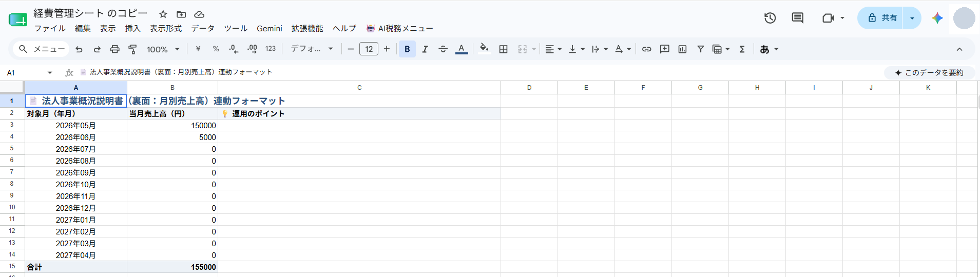Open text color picker
The height and width of the screenshot is (277, 980).
pyautogui.click(x=462, y=49)
